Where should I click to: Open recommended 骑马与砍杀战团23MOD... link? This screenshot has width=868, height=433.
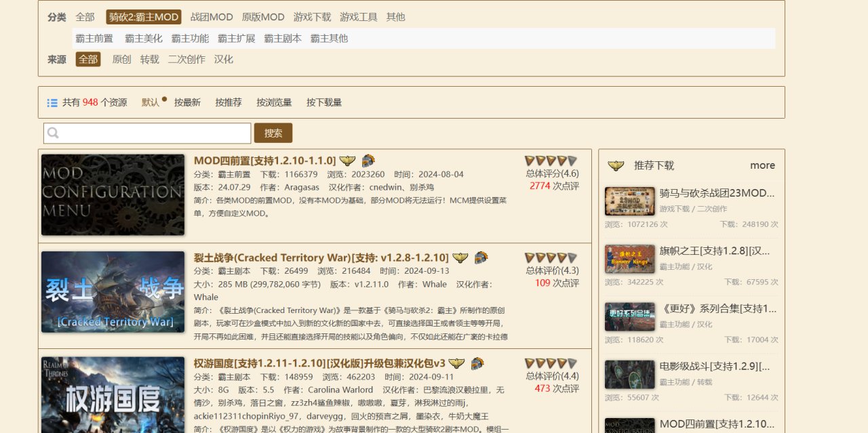point(717,193)
